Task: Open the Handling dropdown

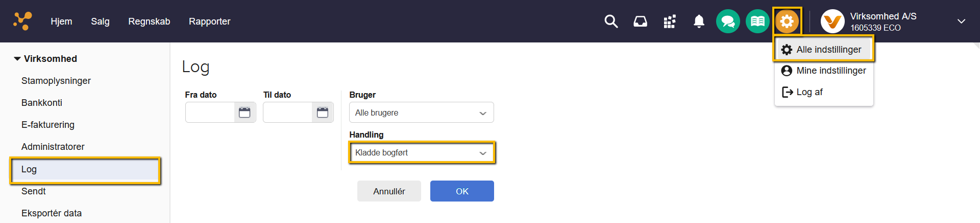Action: coord(421,152)
